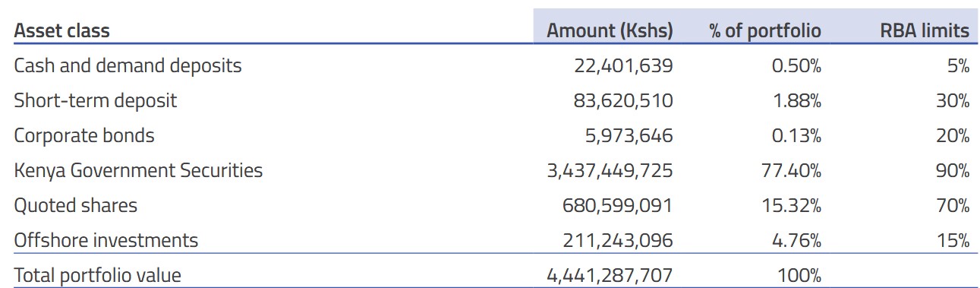Select the Short-term deposit row label
980x288 pixels.
[95, 101]
